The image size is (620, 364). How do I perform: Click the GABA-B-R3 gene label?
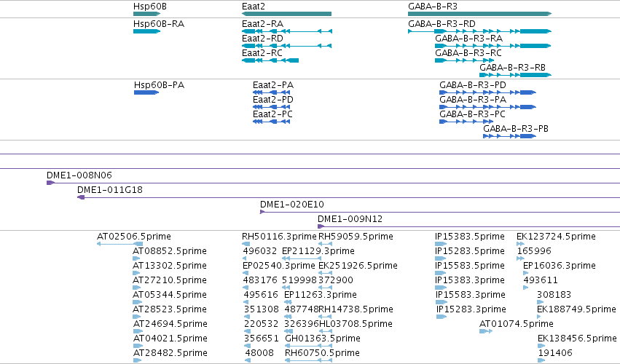tap(433, 7)
